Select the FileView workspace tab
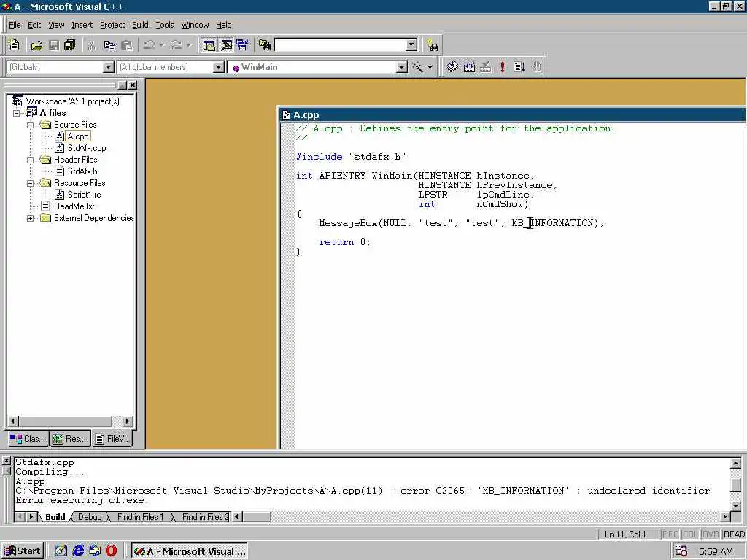 click(x=112, y=438)
